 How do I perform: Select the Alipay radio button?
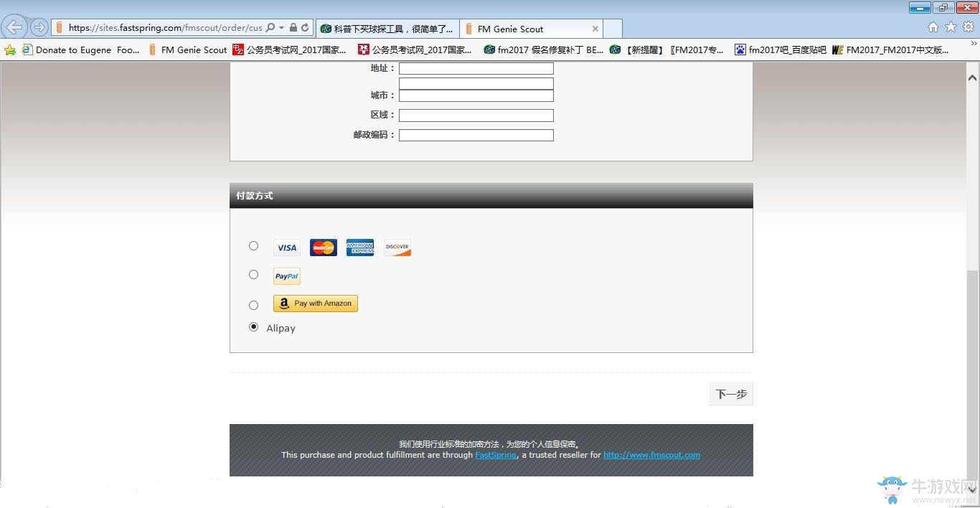[x=253, y=327]
